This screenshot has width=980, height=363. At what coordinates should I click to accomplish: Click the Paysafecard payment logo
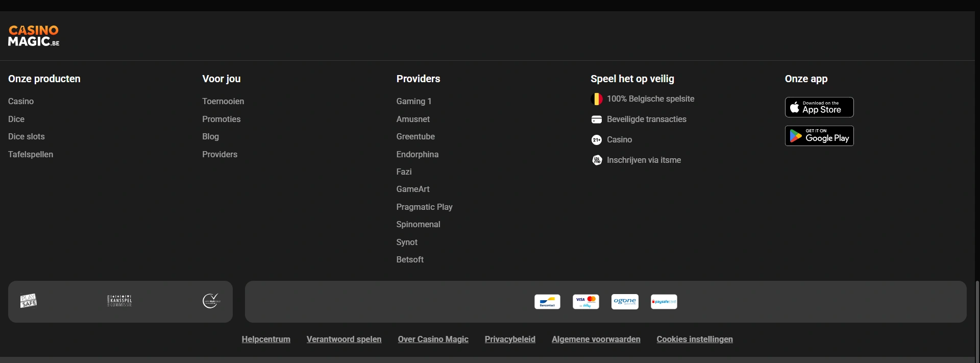tap(664, 302)
